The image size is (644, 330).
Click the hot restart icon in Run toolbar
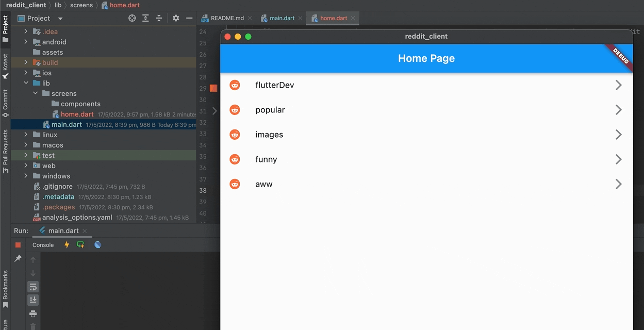pyautogui.click(x=80, y=245)
